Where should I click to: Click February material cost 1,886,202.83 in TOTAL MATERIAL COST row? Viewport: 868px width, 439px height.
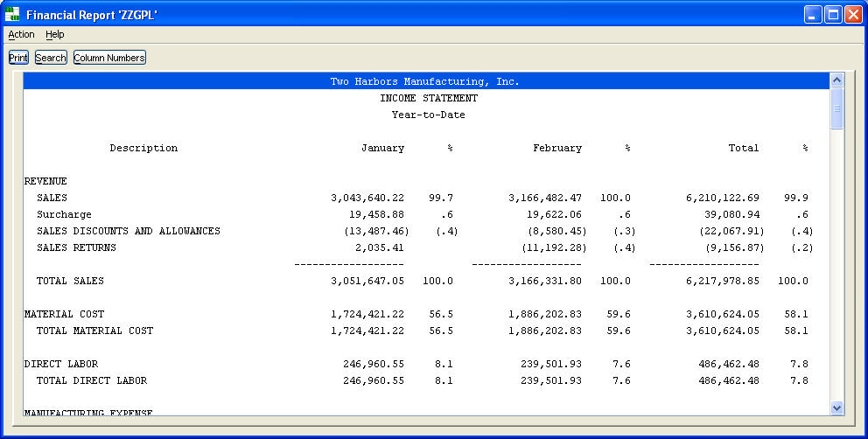click(545, 331)
